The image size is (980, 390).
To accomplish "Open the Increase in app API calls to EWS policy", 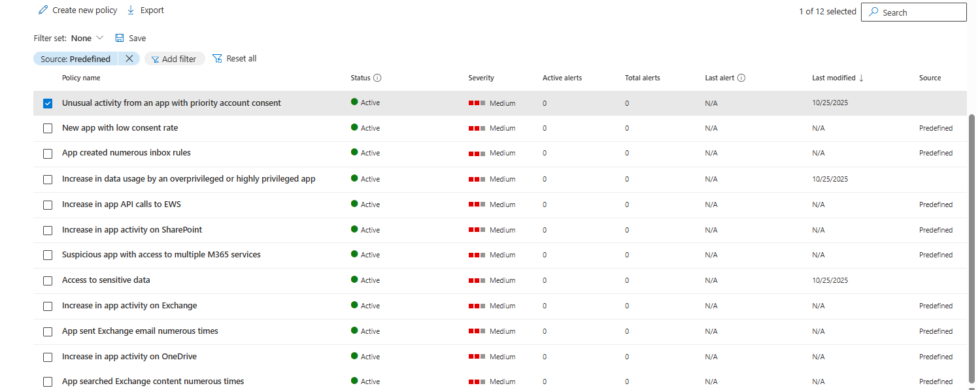I will pos(120,204).
